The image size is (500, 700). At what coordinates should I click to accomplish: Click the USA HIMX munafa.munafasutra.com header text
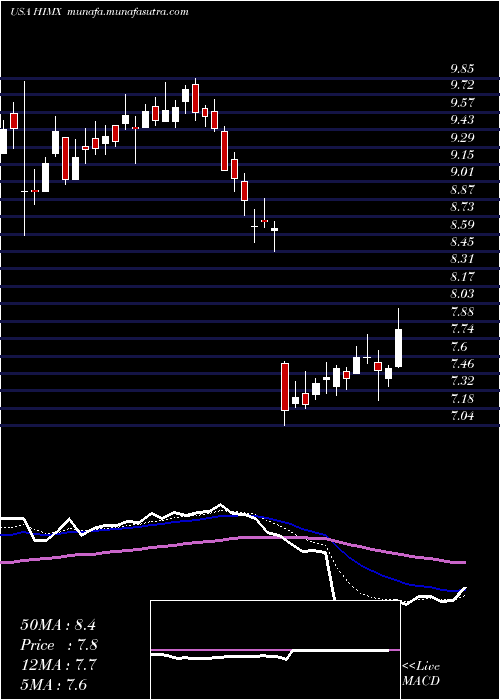[x=99, y=12]
